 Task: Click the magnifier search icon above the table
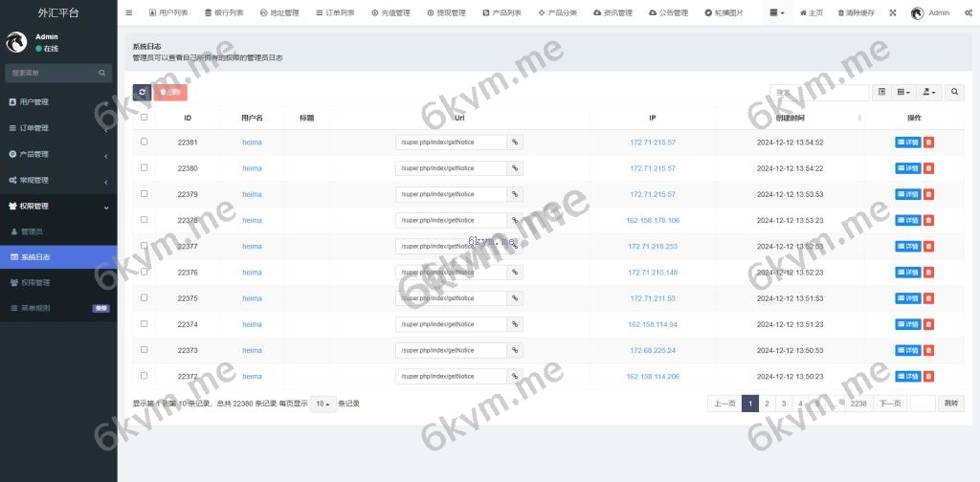[954, 93]
